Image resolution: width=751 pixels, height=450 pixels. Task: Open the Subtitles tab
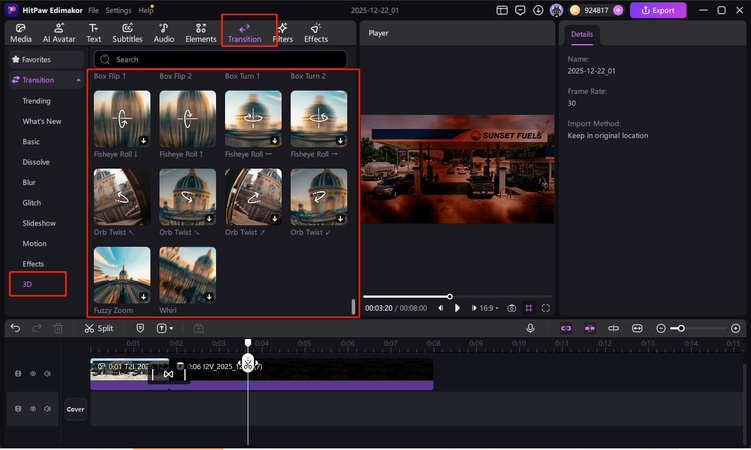pos(127,33)
